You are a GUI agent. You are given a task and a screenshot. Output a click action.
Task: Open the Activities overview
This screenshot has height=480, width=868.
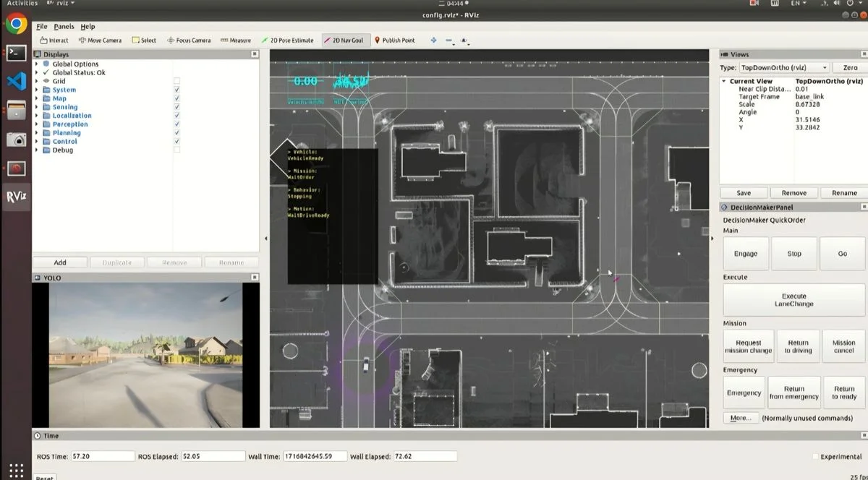coord(22,4)
